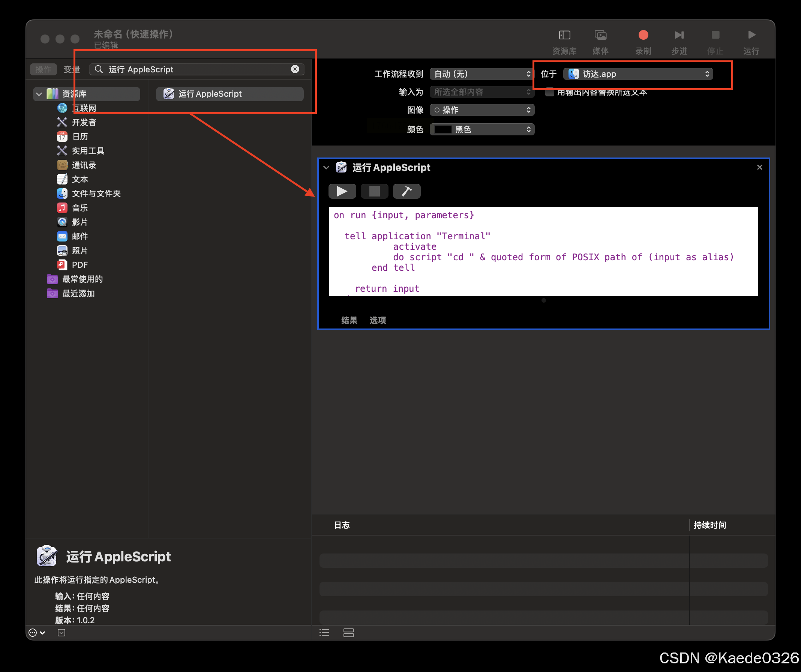Open the Media browser from the toolbar
This screenshot has height=672, width=801.
click(600, 36)
